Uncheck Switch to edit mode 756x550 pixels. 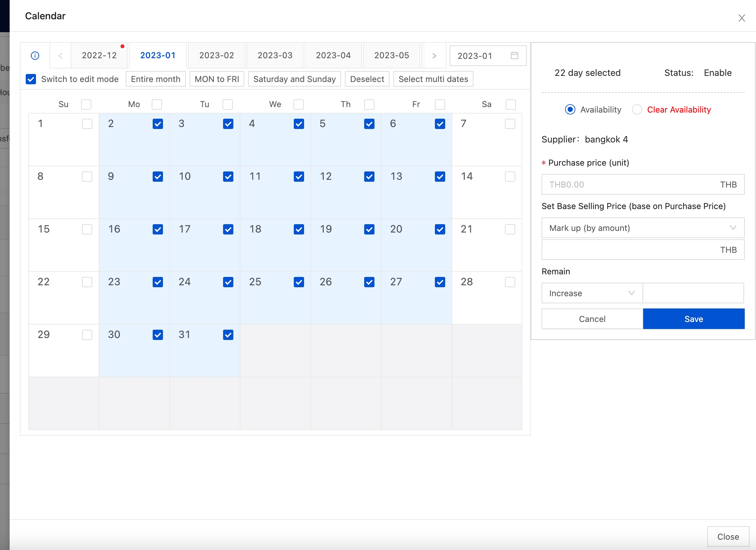(31, 79)
